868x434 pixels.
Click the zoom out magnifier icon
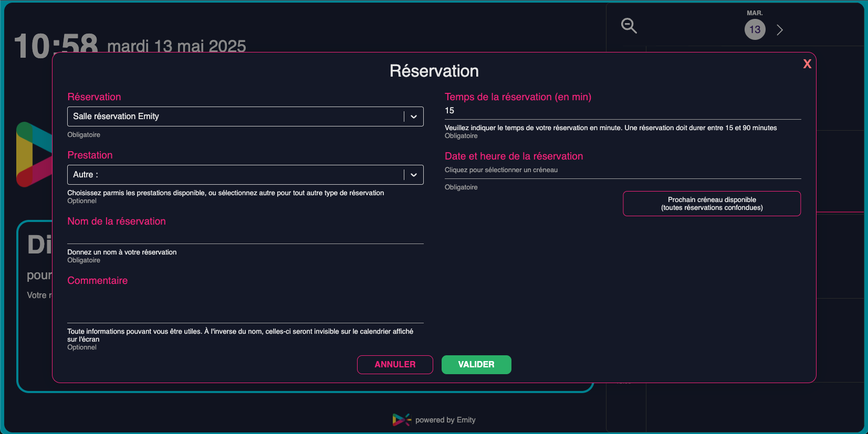click(x=629, y=26)
